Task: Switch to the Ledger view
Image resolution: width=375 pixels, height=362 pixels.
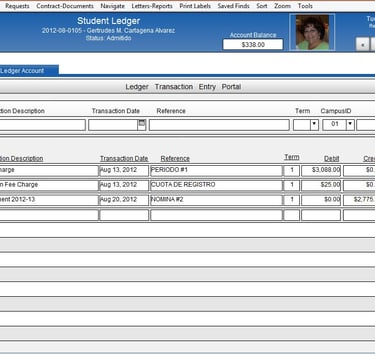Action: point(137,87)
